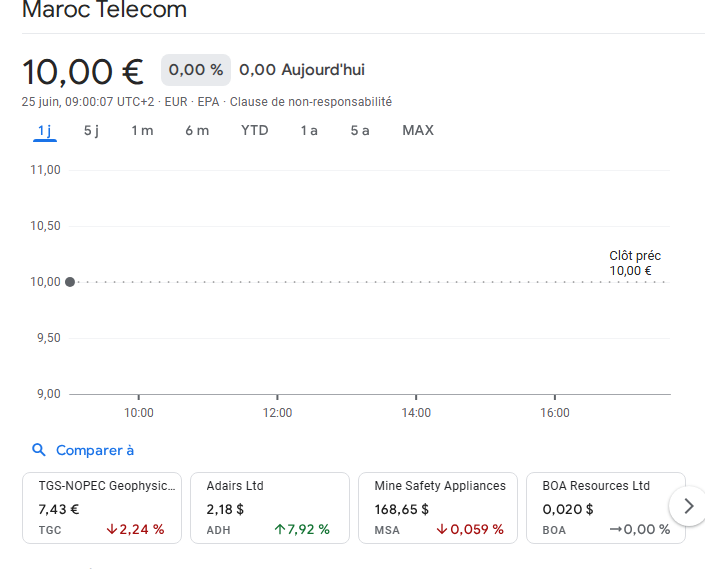This screenshot has width=705, height=569.
Task: Click the right chevron arrow to scroll comparisons
Action: tap(687, 506)
